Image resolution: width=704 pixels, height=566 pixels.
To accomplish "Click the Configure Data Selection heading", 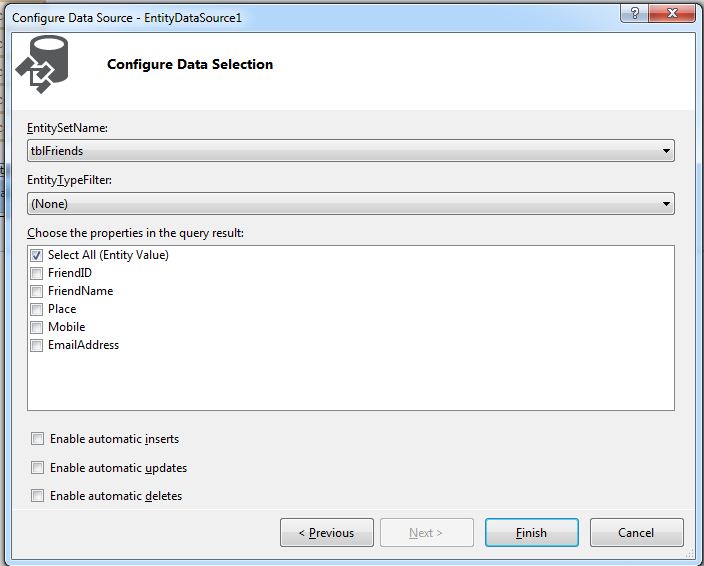I will 190,64.
